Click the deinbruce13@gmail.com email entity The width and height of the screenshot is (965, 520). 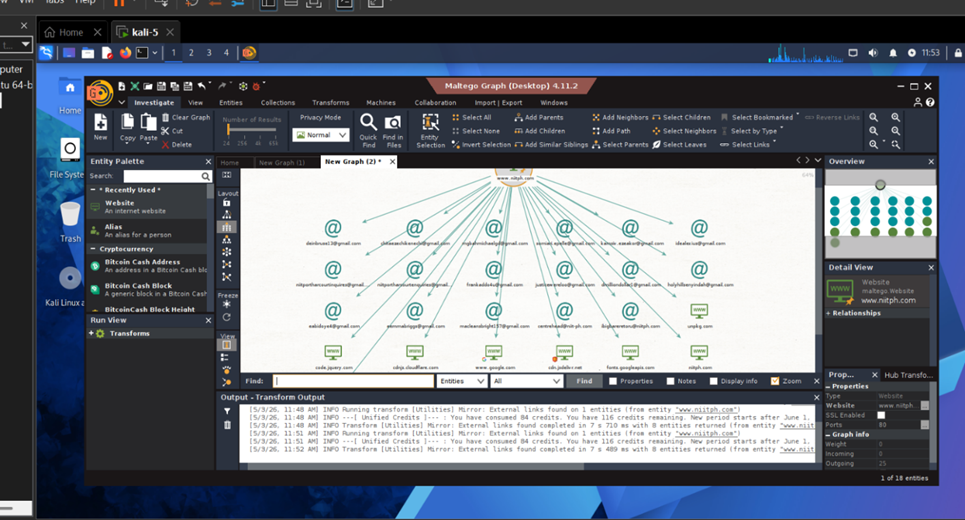pyautogui.click(x=333, y=228)
